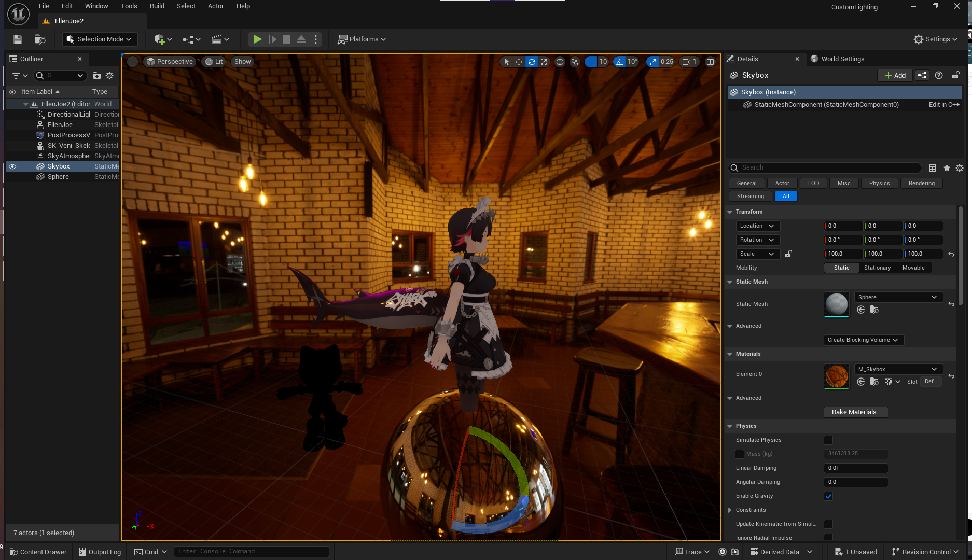Open the File menu

[x=44, y=6]
